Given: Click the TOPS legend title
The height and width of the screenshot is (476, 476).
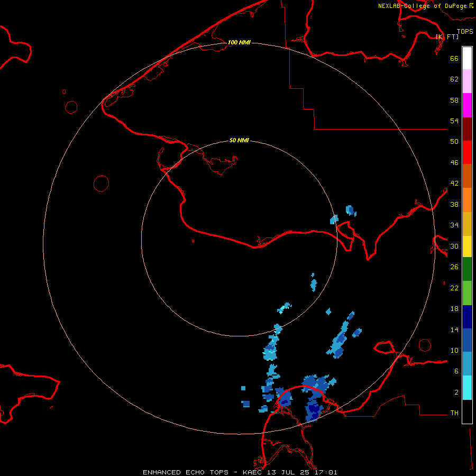Looking at the screenshot, I should click(x=465, y=32).
